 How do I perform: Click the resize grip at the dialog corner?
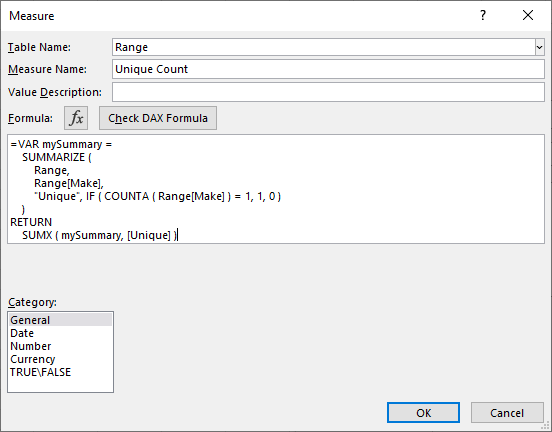[x=546, y=426]
